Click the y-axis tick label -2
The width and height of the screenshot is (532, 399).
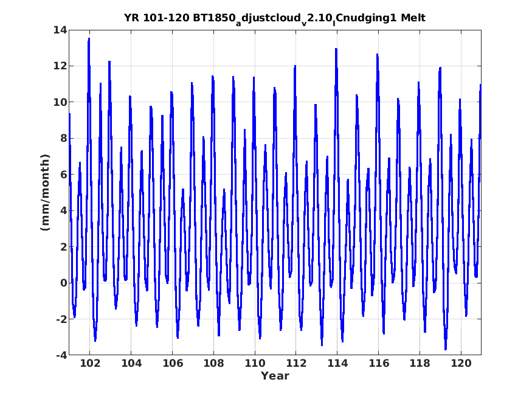click(x=62, y=319)
